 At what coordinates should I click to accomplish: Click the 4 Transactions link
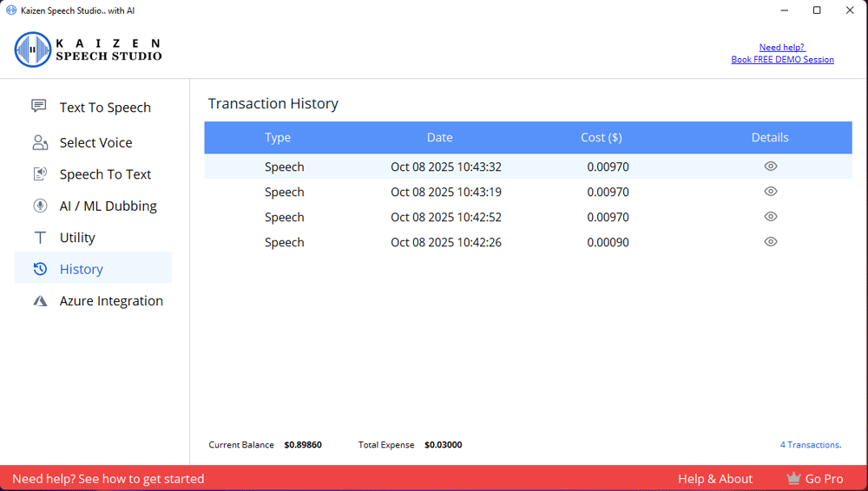click(x=810, y=445)
